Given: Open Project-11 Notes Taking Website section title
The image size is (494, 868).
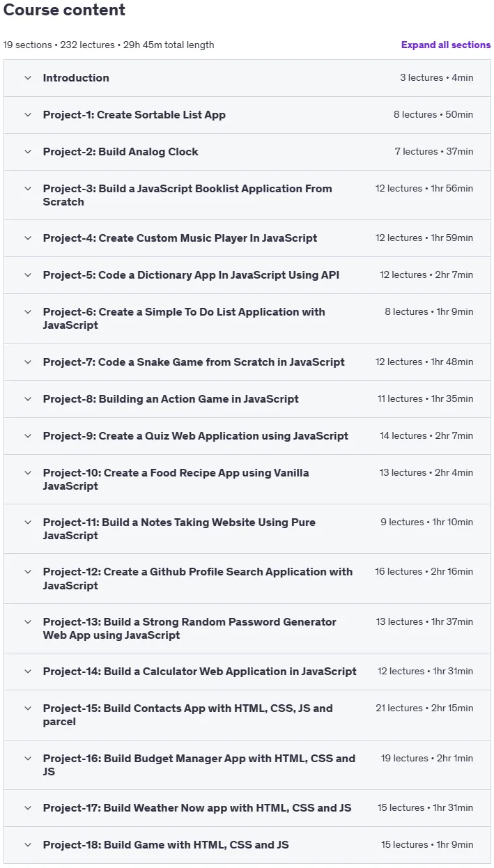Looking at the screenshot, I should coord(179,529).
